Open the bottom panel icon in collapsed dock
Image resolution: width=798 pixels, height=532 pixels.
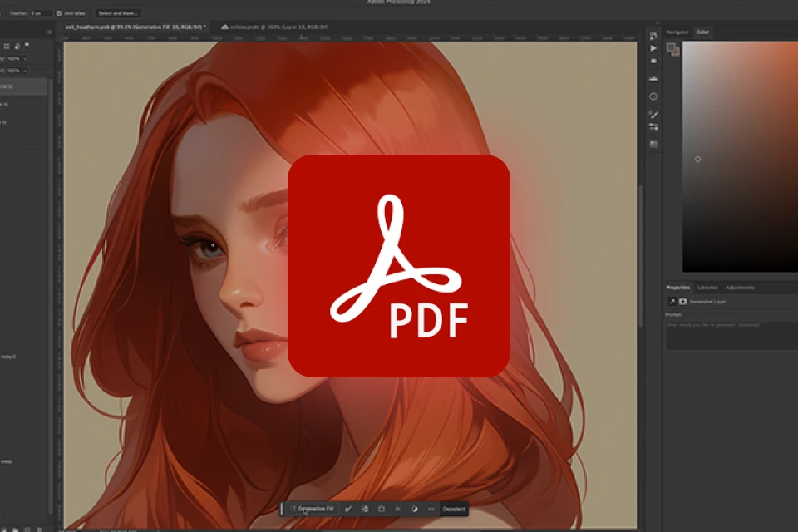(x=653, y=145)
